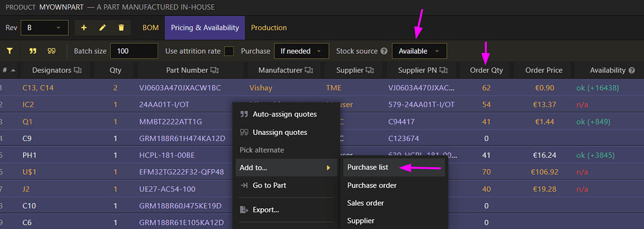Viewport: 644px width, 229px height.
Task: Edit revision using pencil icon
Action: (x=102, y=28)
